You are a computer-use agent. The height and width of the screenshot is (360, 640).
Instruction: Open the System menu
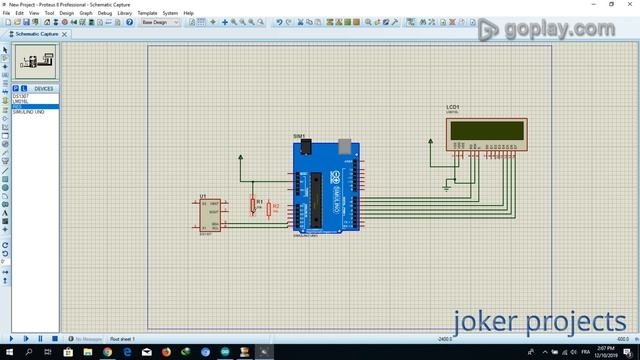[170, 13]
